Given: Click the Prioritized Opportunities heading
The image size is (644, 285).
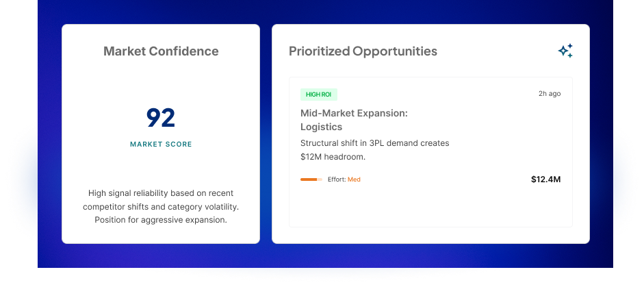Looking at the screenshot, I should (x=363, y=51).
